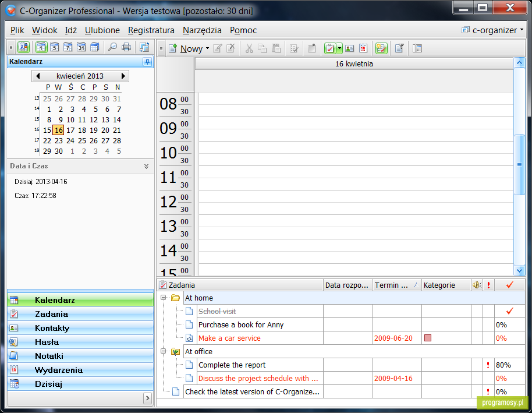The width and height of the screenshot is (532, 413).
Task: Click the show contacts card icon
Action: point(349,48)
